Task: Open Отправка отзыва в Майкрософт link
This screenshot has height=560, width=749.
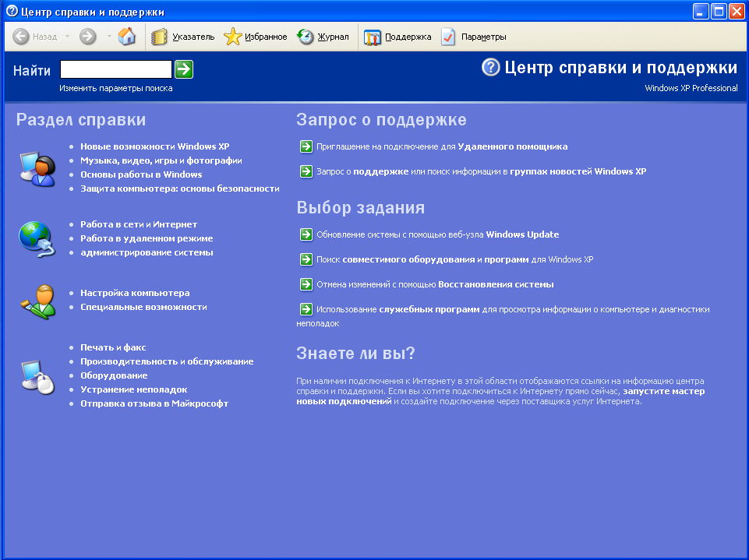Action: click(154, 403)
